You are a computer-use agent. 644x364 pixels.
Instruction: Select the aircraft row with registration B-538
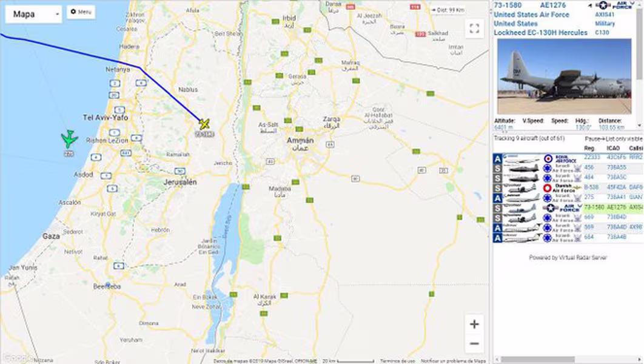568,187
